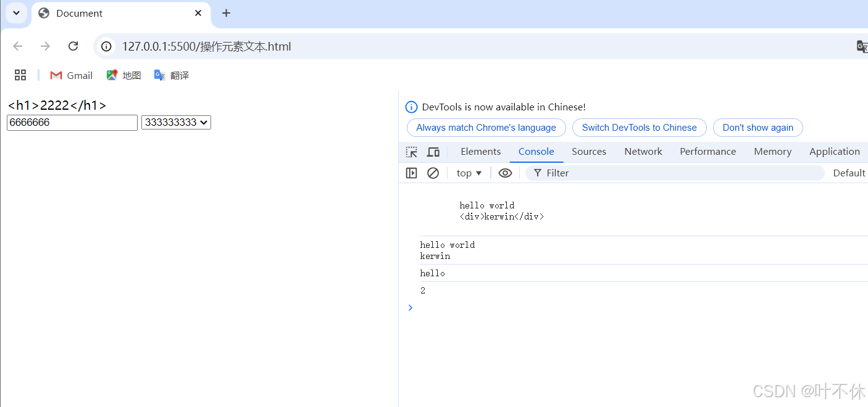Viewport: 868px width, 407px height.
Task: Switch to the Elements panel
Action: (480, 151)
